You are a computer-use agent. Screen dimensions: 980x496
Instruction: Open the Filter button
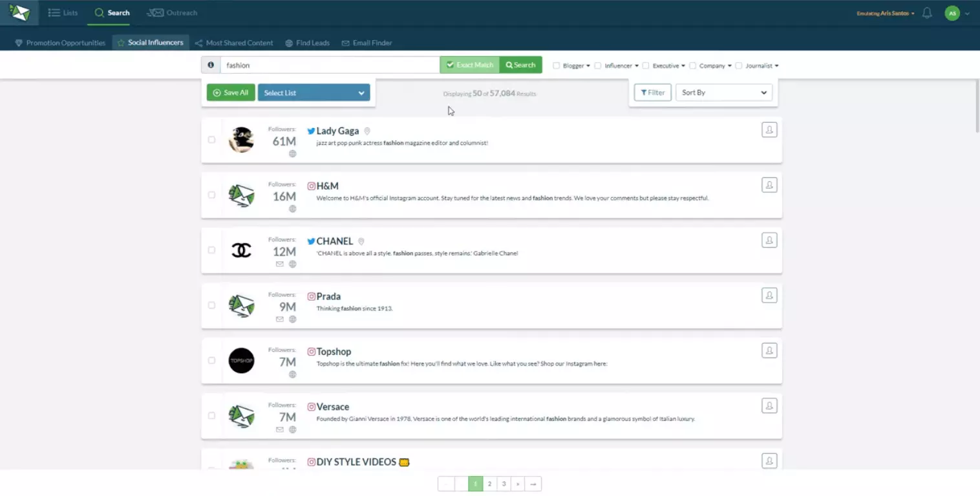652,92
